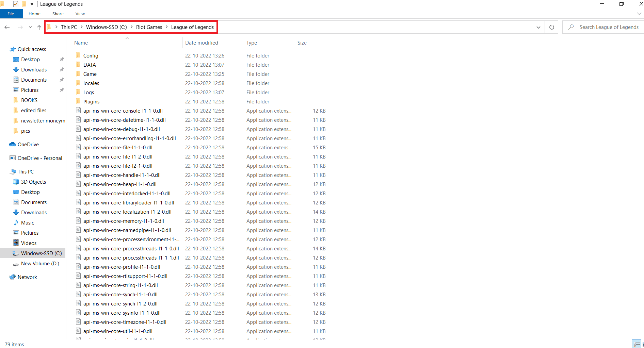Open 'edited files' folder in sidebar
The height and width of the screenshot is (348, 644).
pyautogui.click(x=34, y=111)
